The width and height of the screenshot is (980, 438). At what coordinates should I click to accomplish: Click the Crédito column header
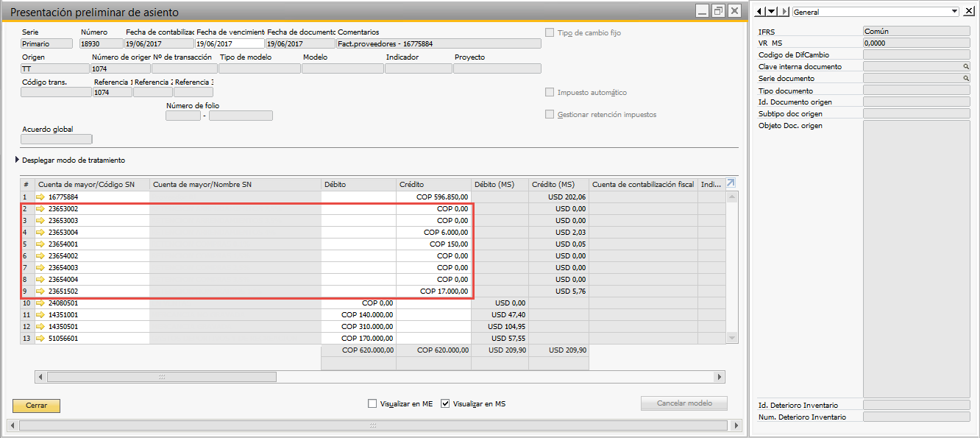(433, 184)
